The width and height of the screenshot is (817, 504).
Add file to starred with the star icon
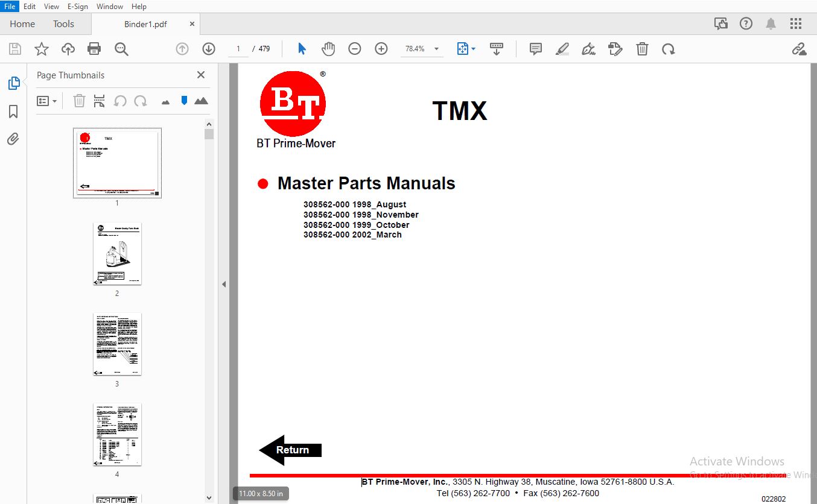[42, 49]
